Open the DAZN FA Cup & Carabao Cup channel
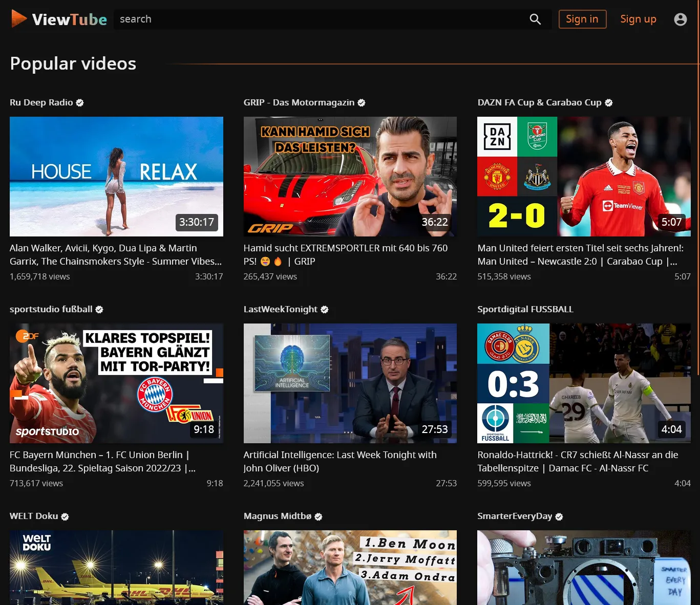700x605 pixels. pos(539,102)
